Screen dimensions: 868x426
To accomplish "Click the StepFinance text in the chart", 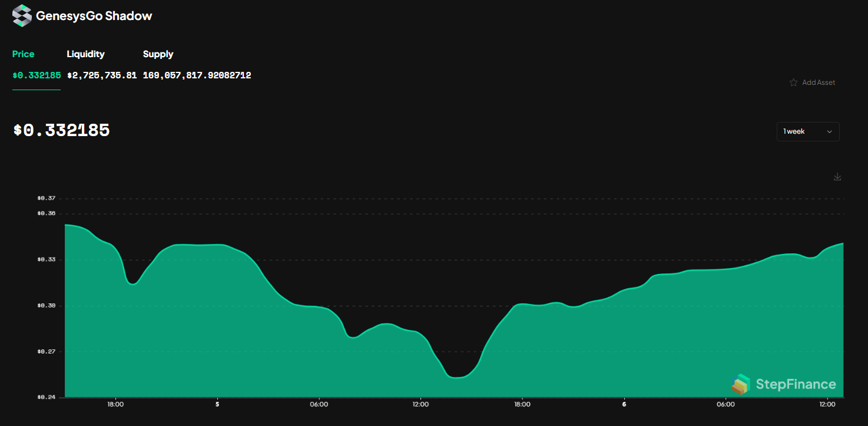I will tap(796, 384).
